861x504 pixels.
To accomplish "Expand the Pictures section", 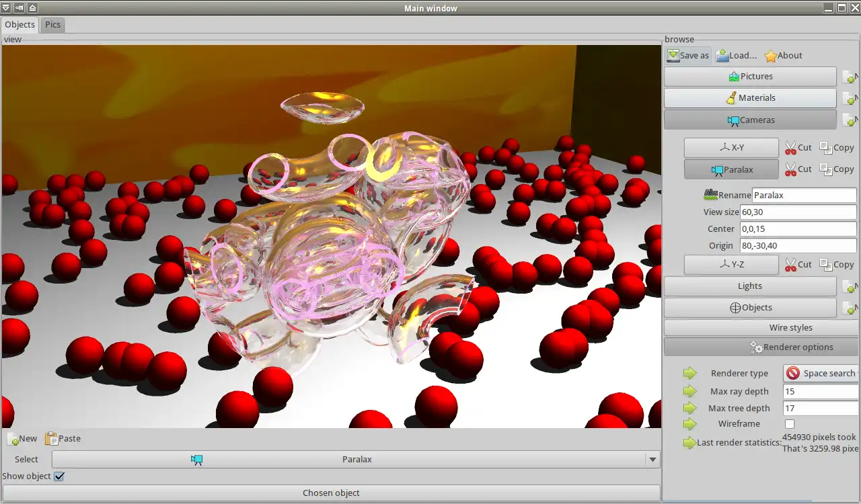I will click(750, 77).
